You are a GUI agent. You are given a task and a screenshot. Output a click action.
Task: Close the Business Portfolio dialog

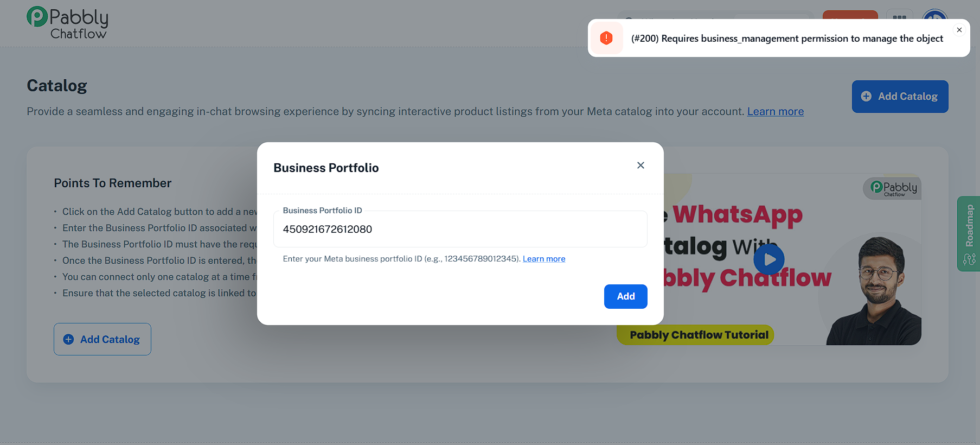[640, 166]
